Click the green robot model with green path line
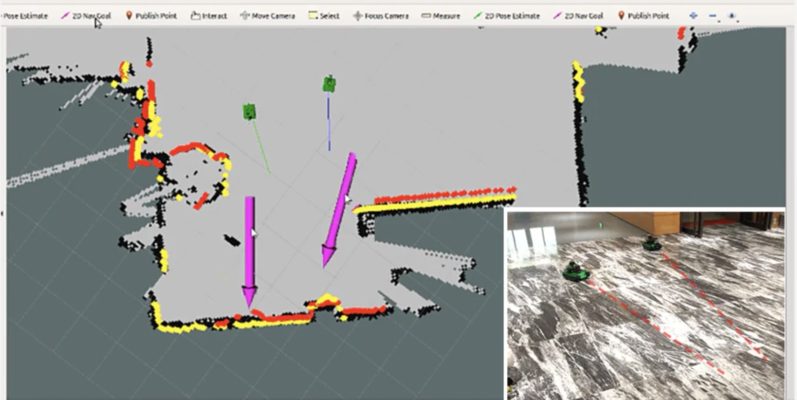Image resolution: width=797 pixels, height=400 pixels. coord(249,111)
